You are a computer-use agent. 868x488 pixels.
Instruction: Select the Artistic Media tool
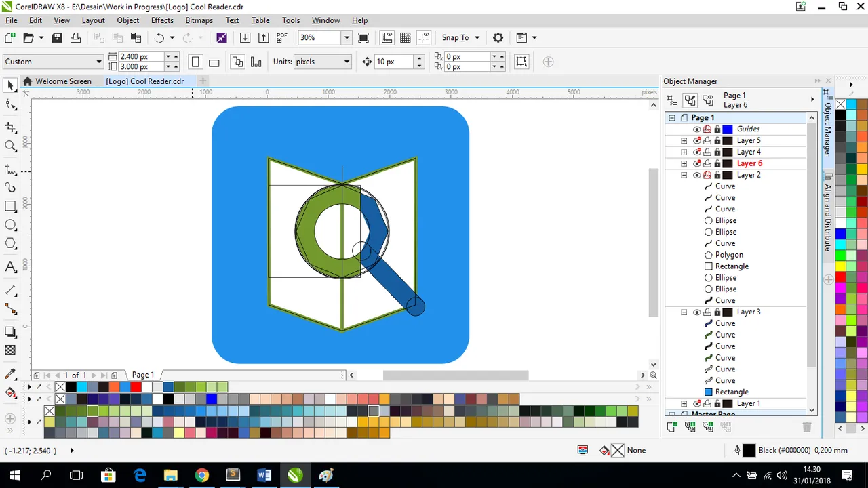[x=10, y=187]
